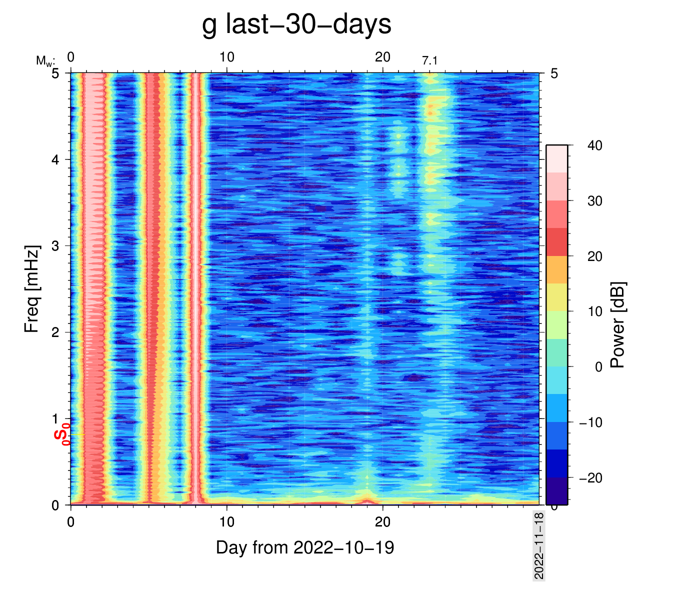Click the 2022-11-18 end date label

pos(539,545)
